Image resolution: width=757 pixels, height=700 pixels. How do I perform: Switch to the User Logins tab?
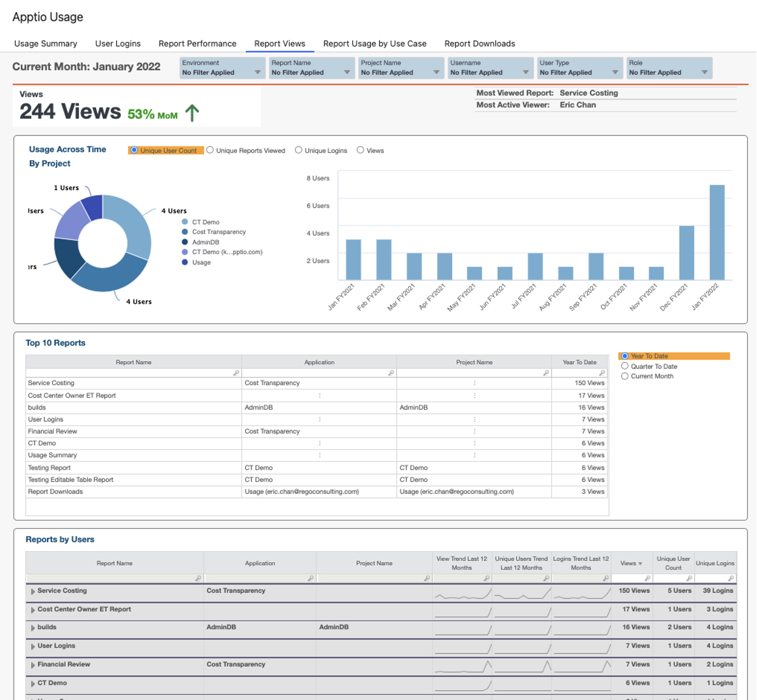[x=118, y=44]
